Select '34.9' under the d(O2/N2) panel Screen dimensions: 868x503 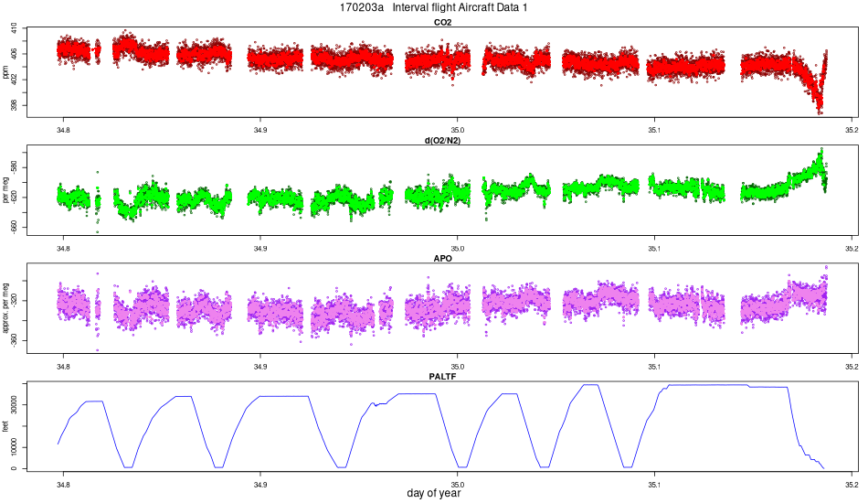point(260,248)
